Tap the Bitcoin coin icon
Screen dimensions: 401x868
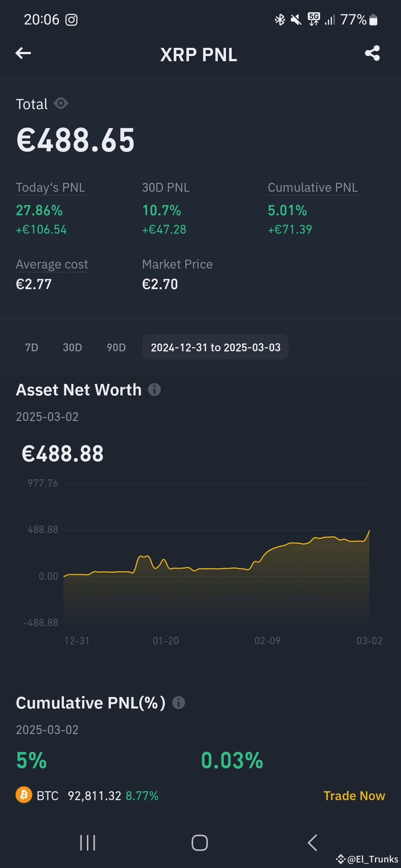pos(24,795)
